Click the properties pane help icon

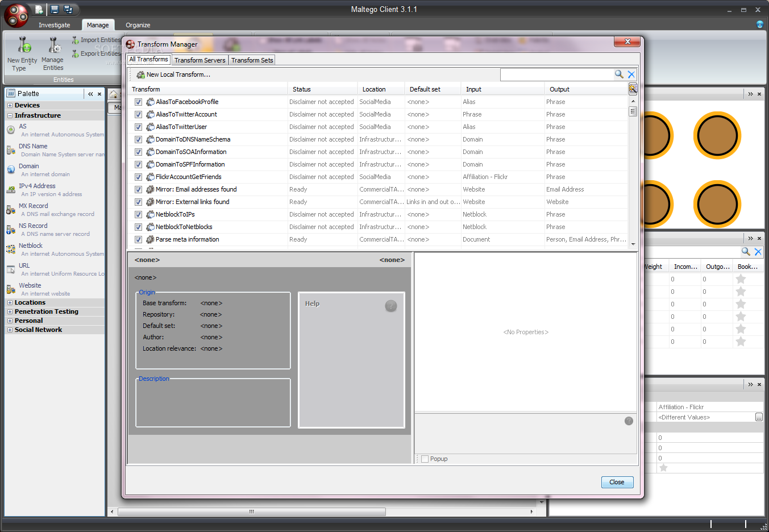click(x=629, y=421)
